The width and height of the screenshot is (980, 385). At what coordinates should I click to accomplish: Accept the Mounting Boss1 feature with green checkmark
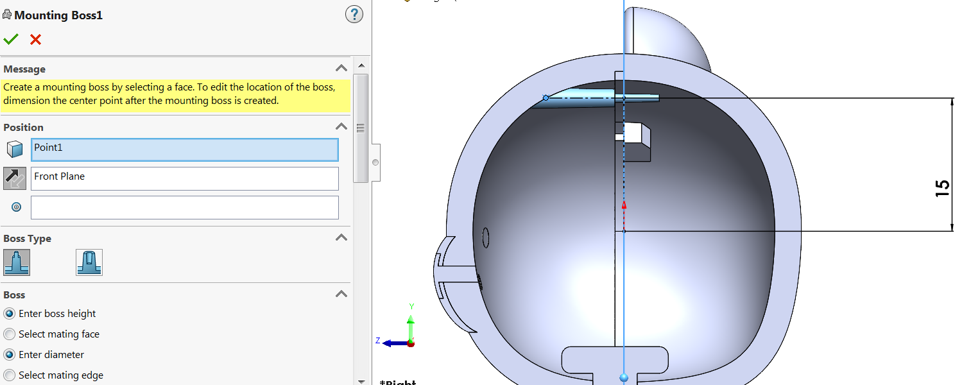coord(11,38)
